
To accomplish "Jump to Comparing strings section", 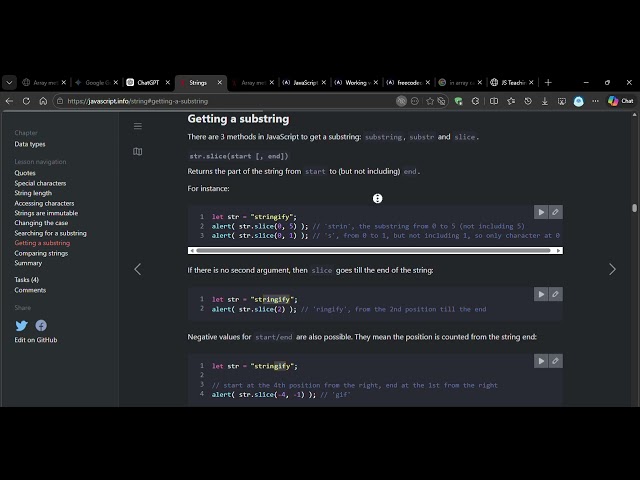I will 41,253.
